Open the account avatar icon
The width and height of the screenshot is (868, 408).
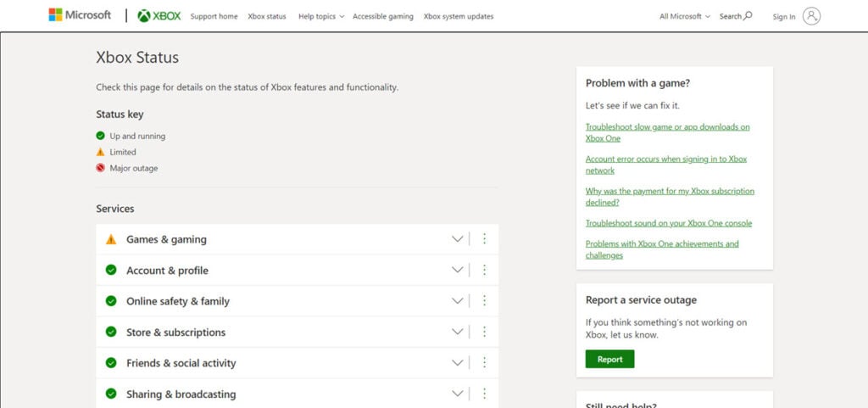click(x=811, y=16)
